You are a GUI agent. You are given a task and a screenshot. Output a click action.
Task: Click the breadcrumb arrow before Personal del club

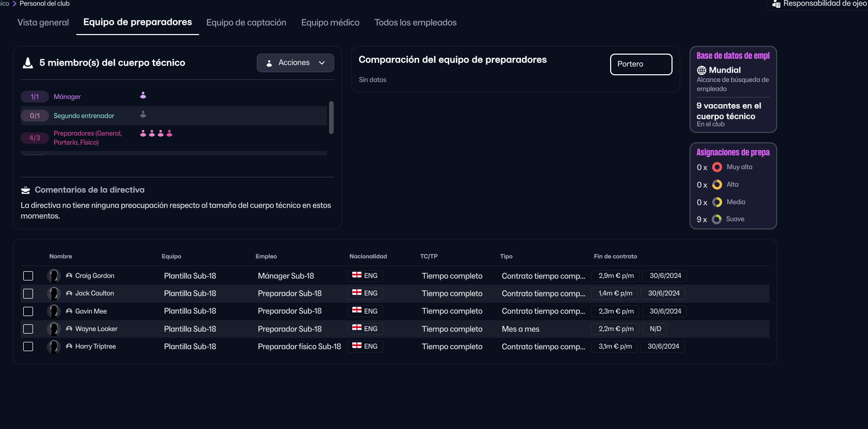pos(14,4)
